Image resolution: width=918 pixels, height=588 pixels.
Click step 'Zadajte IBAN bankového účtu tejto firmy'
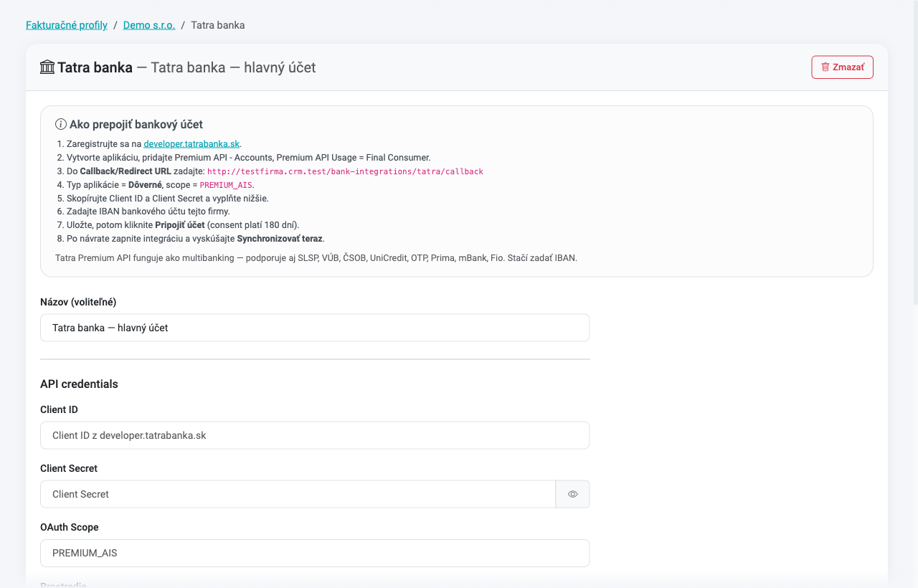148,211
